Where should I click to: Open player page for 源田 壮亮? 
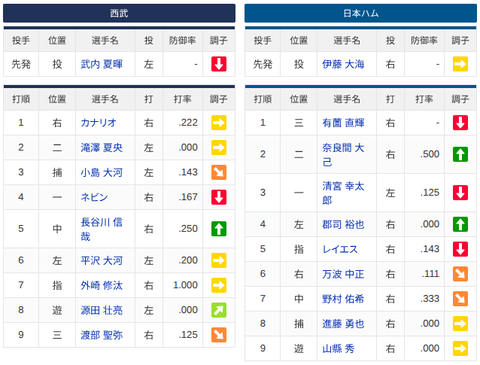[102, 310]
